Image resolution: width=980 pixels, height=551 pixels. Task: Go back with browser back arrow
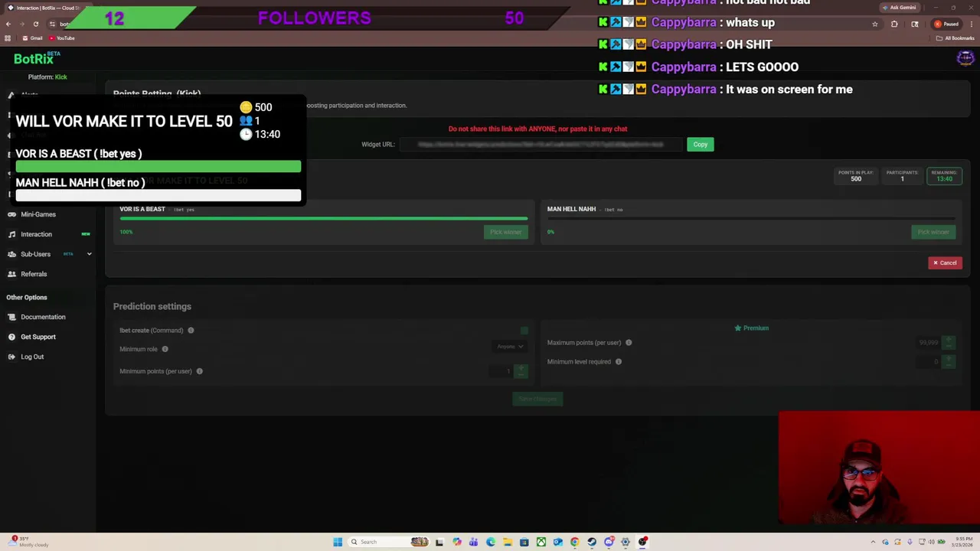click(8, 24)
